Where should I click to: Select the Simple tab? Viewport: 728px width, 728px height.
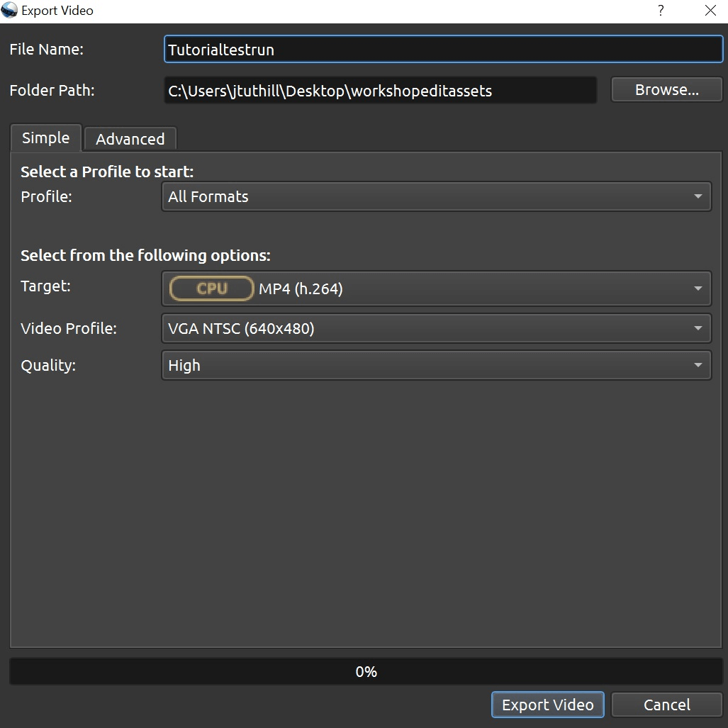pyautogui.click(x=46, y=138)
